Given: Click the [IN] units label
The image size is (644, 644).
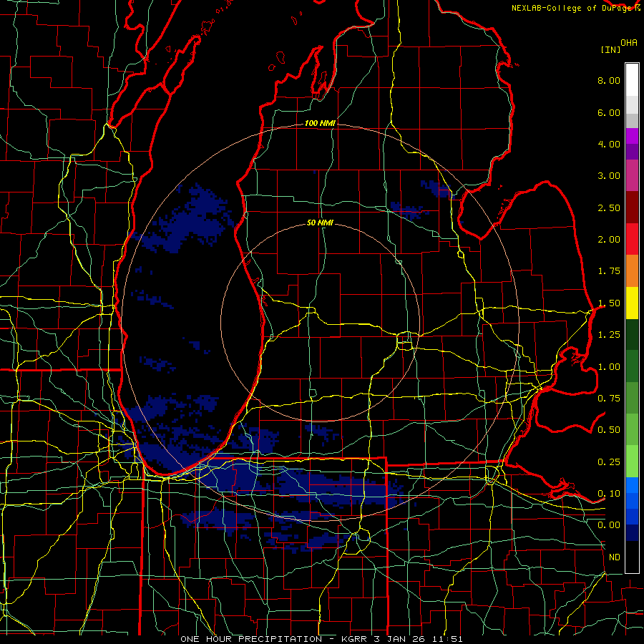Looking at the screenshot, I should [610, 49].
